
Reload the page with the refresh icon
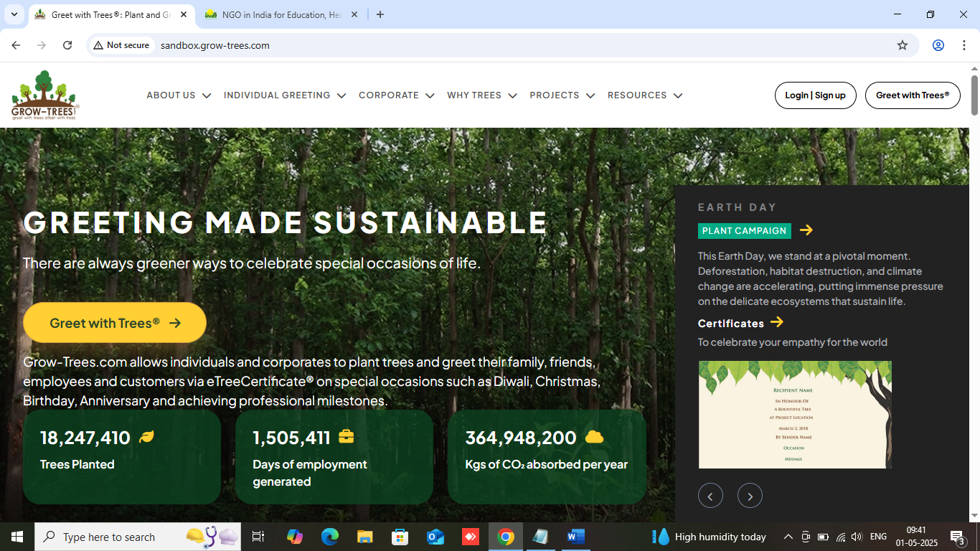(67, 45)
